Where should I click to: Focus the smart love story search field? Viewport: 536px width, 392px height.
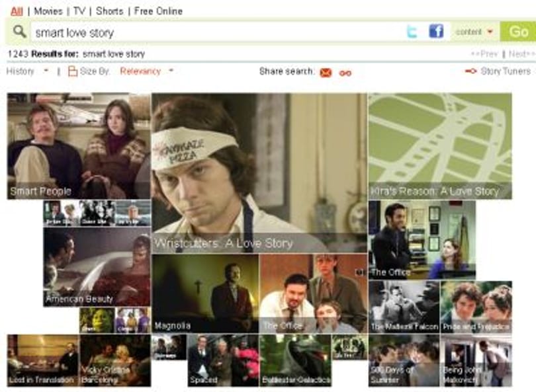pos(219,32)
